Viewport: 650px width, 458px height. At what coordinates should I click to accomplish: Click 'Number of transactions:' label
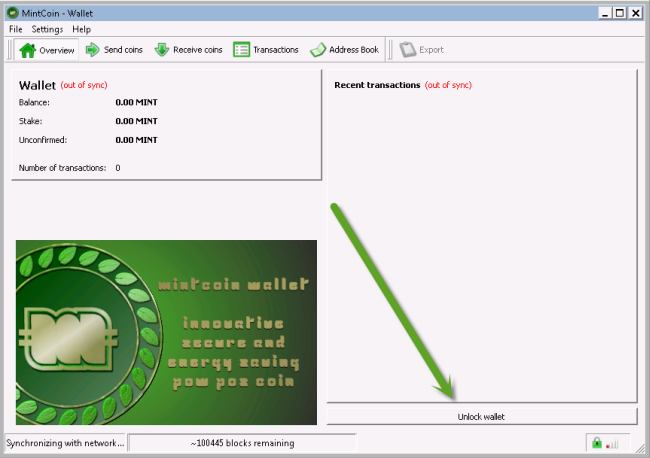pyautogui.click(x=62, y=168)
